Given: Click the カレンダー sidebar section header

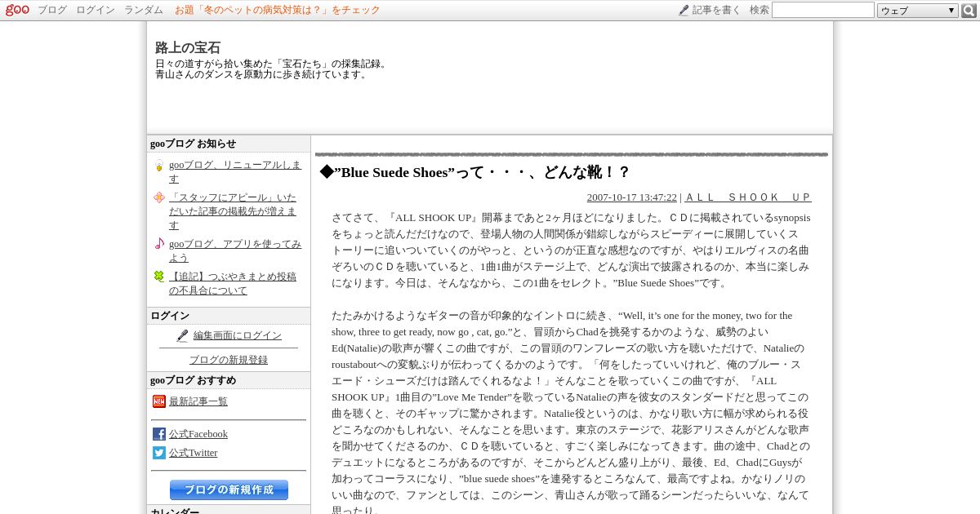Looking at the screenshot, I should (x=229, y=510).
